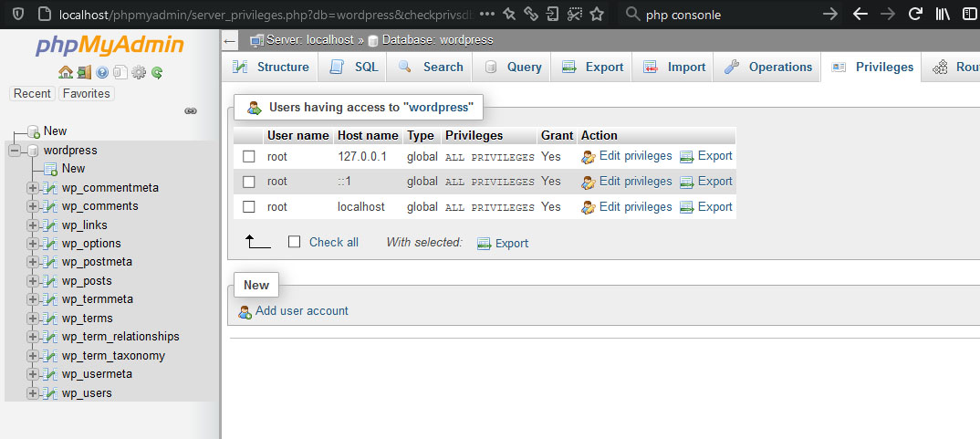Open navigation panel settings gear icon

click(139, 72)
